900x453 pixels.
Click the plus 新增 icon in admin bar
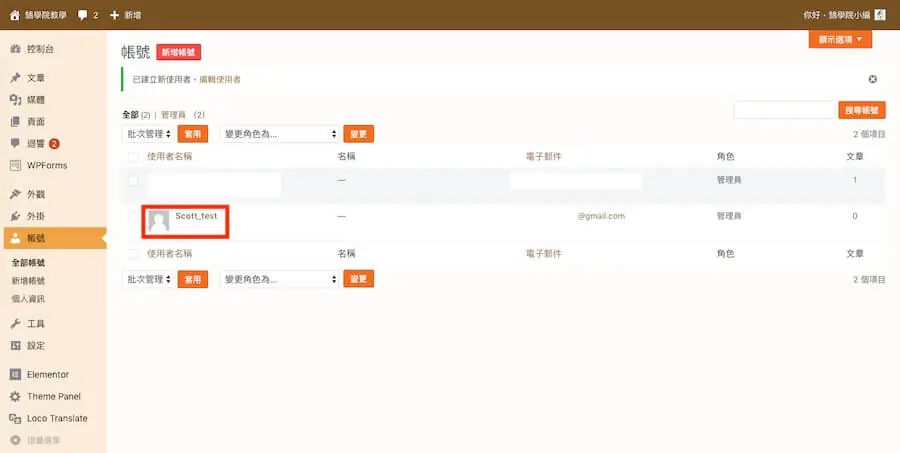(x=114, y=15)
